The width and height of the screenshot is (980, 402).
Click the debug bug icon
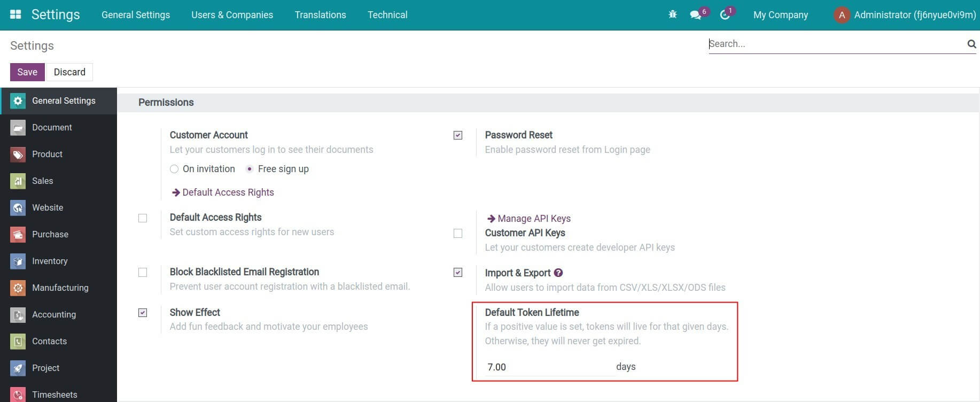coord(672,14)
